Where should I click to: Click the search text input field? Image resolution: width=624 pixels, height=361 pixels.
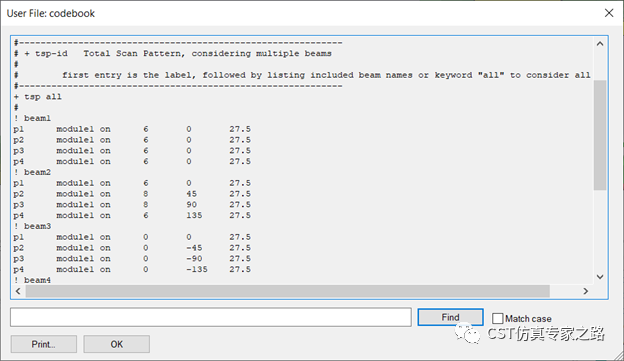211,317
